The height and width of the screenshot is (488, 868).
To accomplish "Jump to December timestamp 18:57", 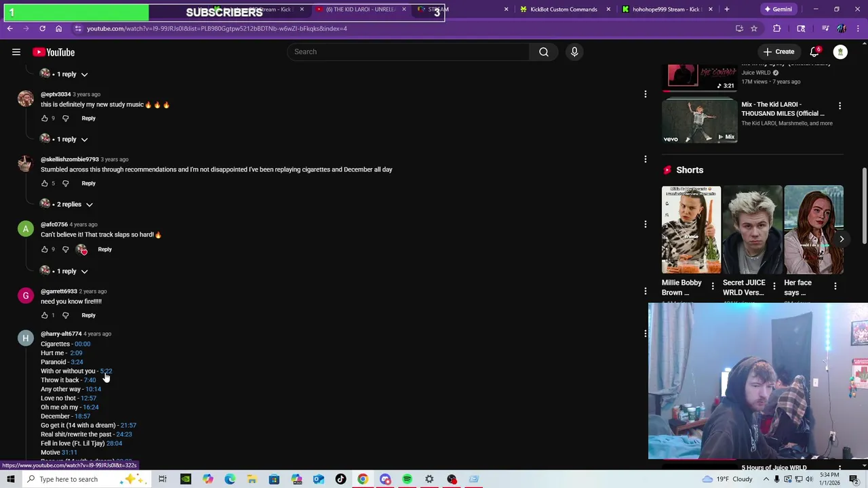I will (82, 416).
